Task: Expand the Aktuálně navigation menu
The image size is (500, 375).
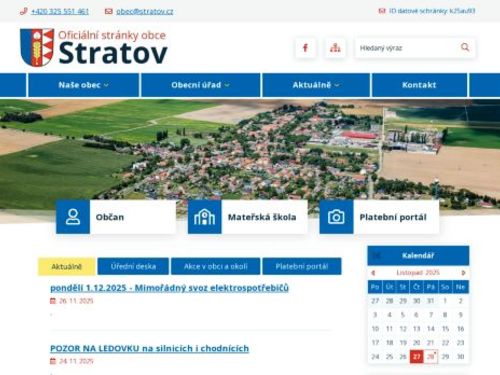Action: tap(316, 85)
